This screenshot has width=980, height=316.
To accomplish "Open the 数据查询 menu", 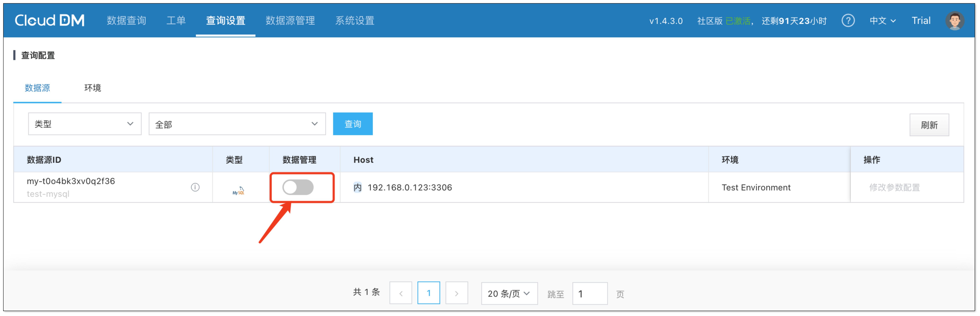I will click(126, 21).
